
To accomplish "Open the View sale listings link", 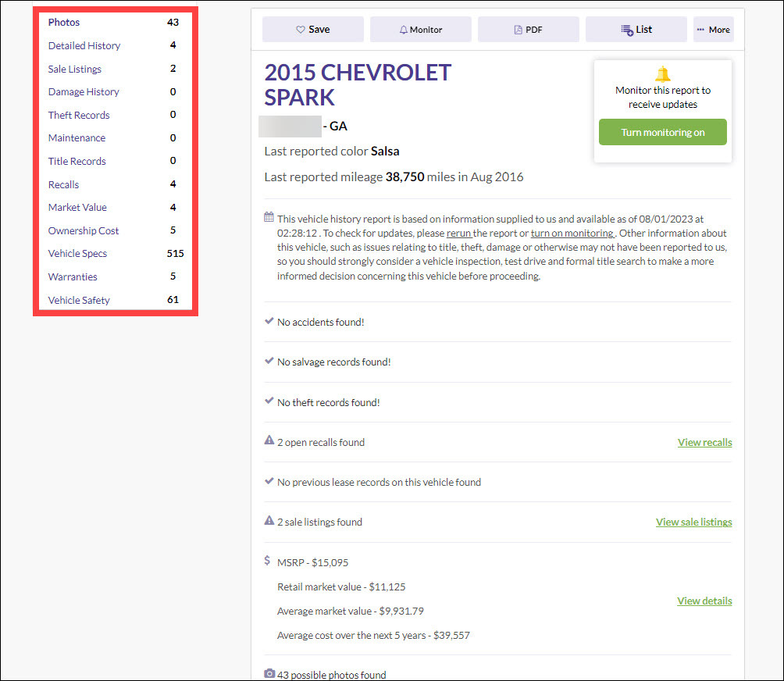I will pyautogui.click(x=693, y=522).
